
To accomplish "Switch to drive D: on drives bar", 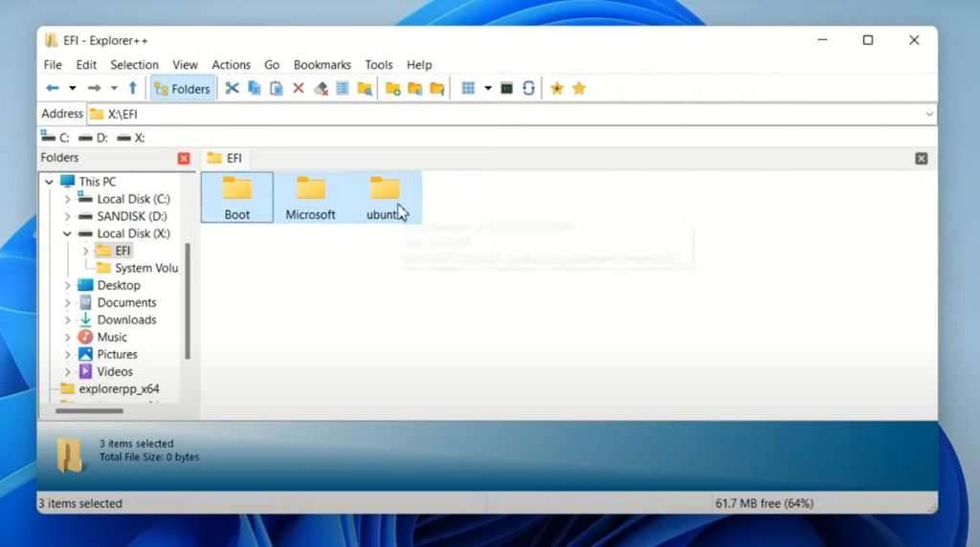I will click(94, 138).
